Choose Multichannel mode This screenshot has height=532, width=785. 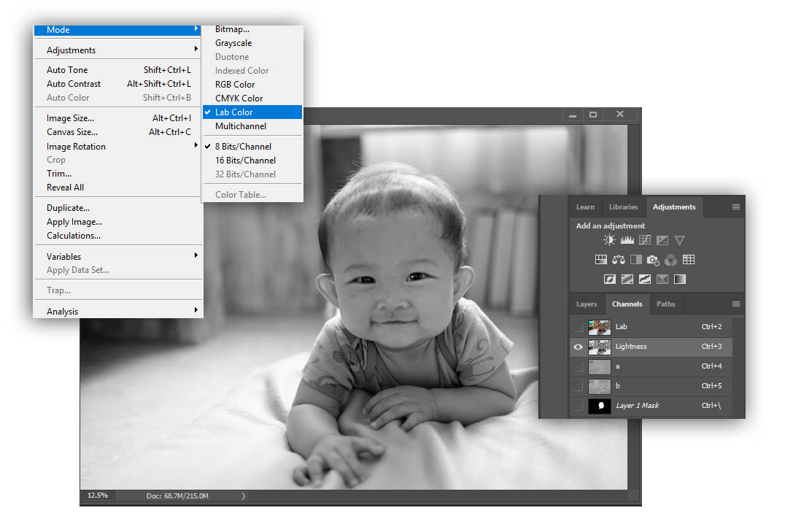pos(252,126)
